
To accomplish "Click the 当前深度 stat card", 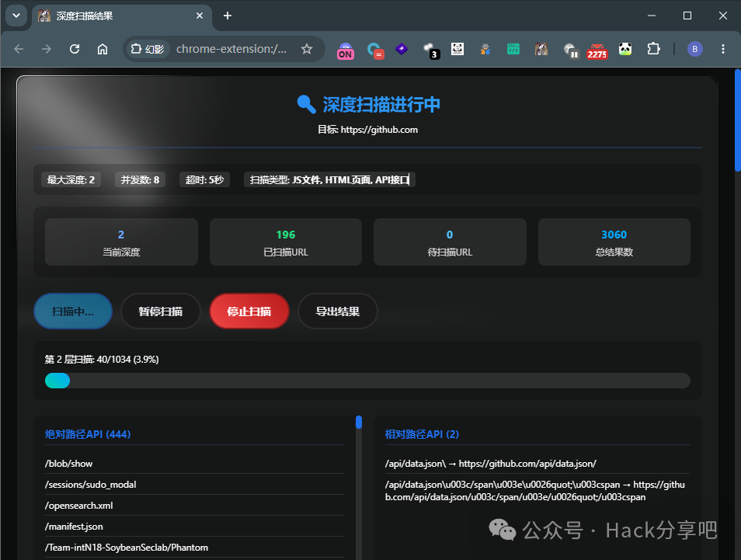I will coord(121,242).
